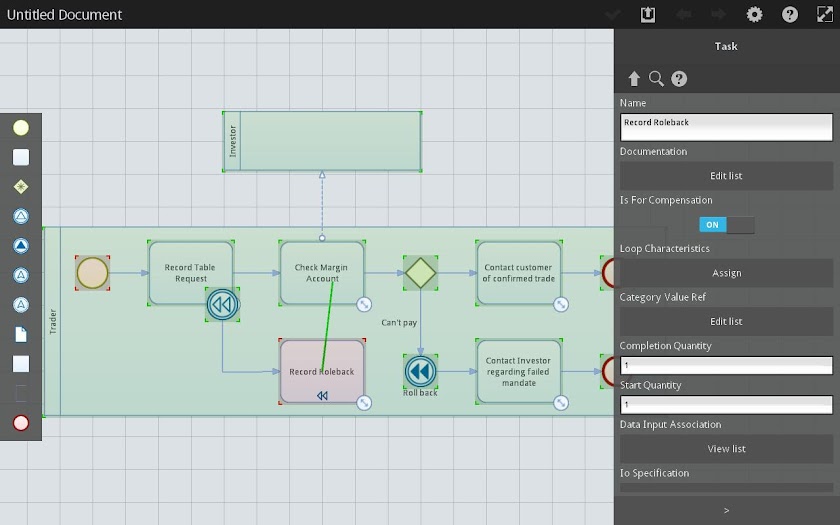Expand the panel with the > arrow
Image resolution: width=840 pixels, height=525 pixels.
click(x=726, y=511)
